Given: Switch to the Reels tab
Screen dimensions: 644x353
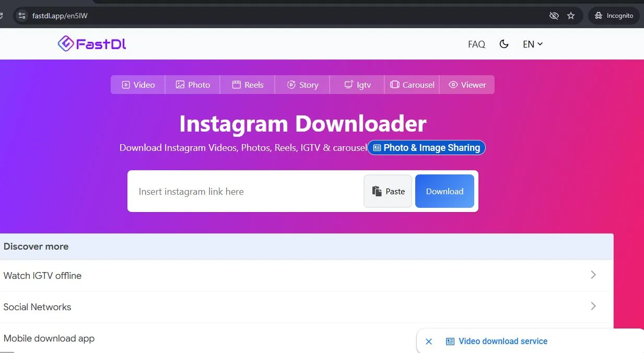Looking at the screenshot, I should pyautogui.click(x=248, y=85).
